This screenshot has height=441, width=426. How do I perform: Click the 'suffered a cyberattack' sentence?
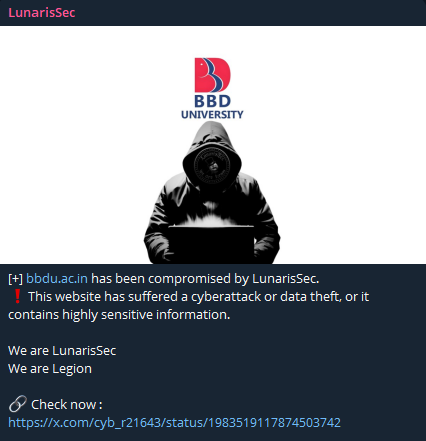pyautogui.click(x=199, y=297)
